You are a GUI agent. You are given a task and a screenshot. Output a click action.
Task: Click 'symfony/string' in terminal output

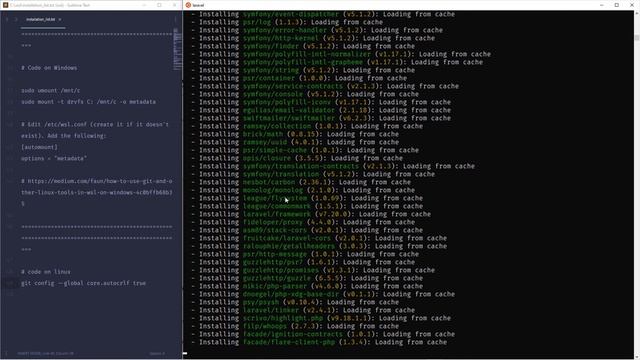[271, 70]
